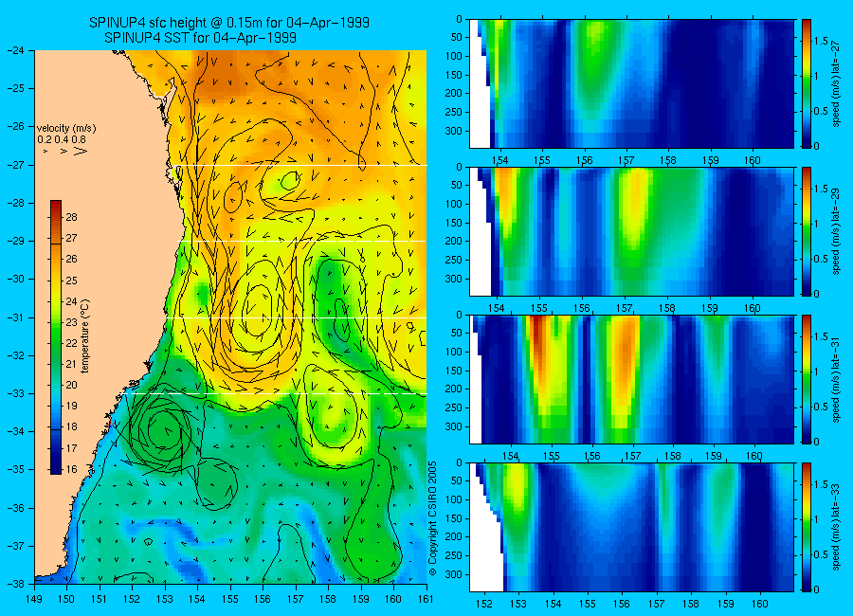Click the -31 latitude axis label
Screen dimensions: 853x616
[x=16, y=317]
